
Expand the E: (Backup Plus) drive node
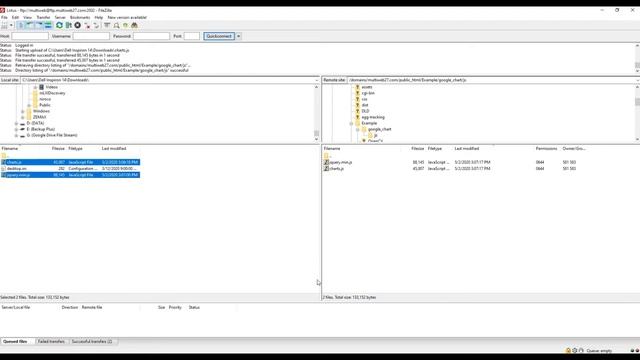(x=16, y=129)
